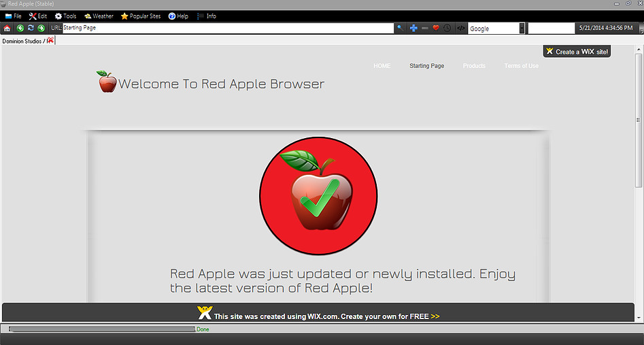The image size is (644, 345).
Task: Open the Terms of Use link
Action: pos(521,66)
